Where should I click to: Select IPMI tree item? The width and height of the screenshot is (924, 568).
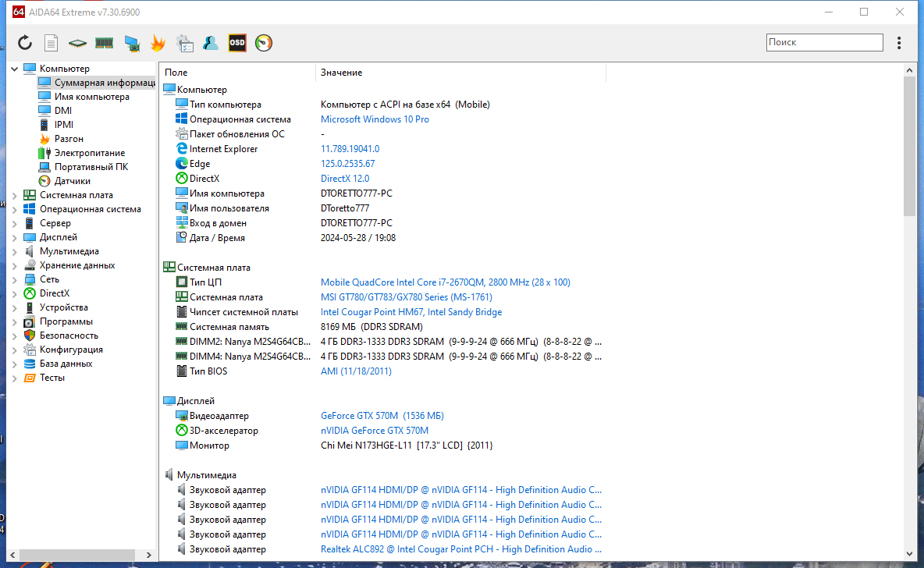(64, 125)
